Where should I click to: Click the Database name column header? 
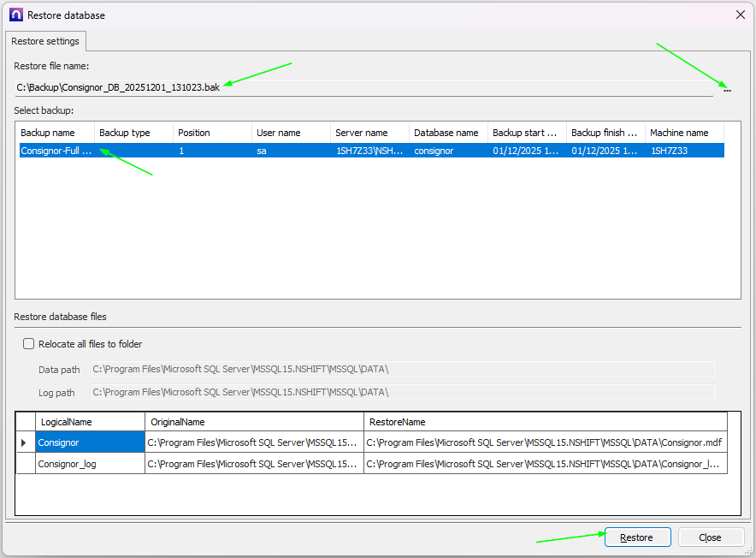448,133
